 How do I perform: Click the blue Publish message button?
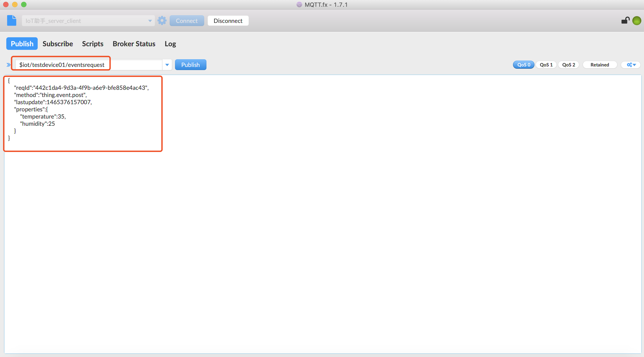191,65
